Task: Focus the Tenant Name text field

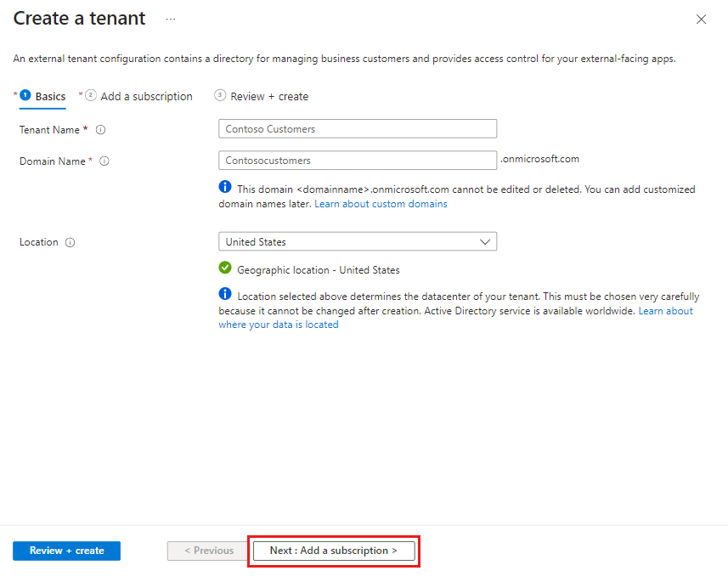Action: pos(357,129)
